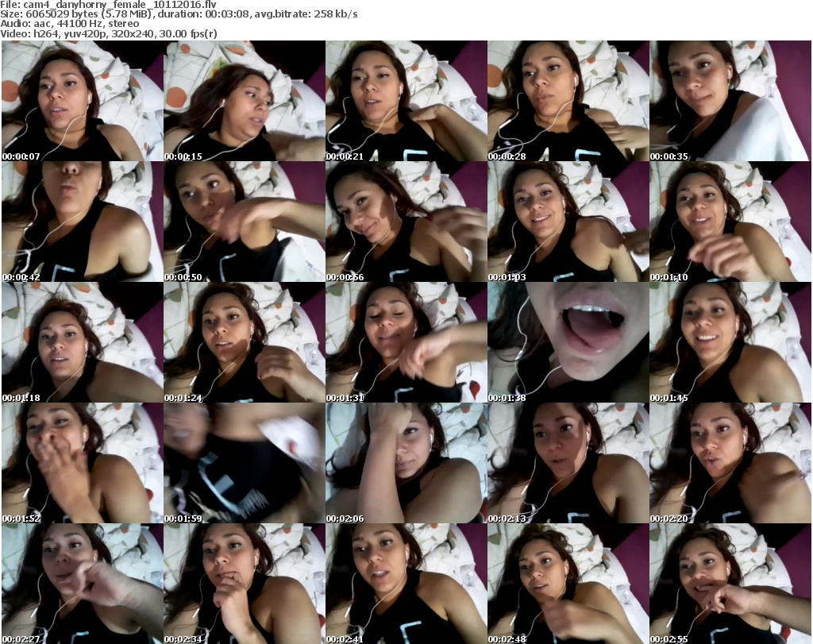Select the thumbnail stamped 00:00:21
Image resolution: width=813 pixels, height=644 pixels.
point(406,101)
